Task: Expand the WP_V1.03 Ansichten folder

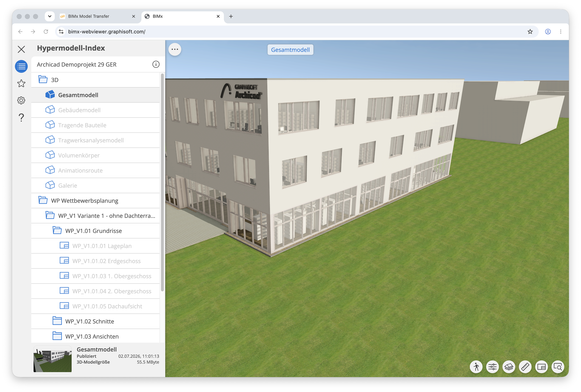Action: tap(95, 336)
